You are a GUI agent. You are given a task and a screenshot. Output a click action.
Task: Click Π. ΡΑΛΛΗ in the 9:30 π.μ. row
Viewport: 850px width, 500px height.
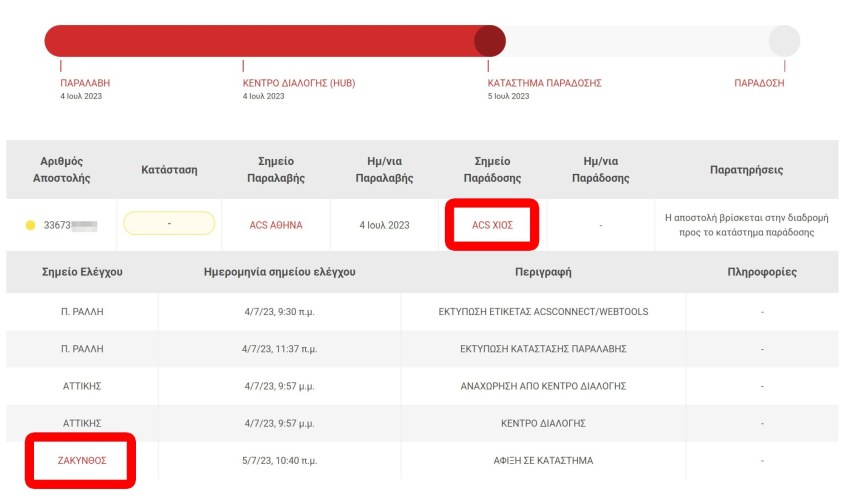[82, 312]
